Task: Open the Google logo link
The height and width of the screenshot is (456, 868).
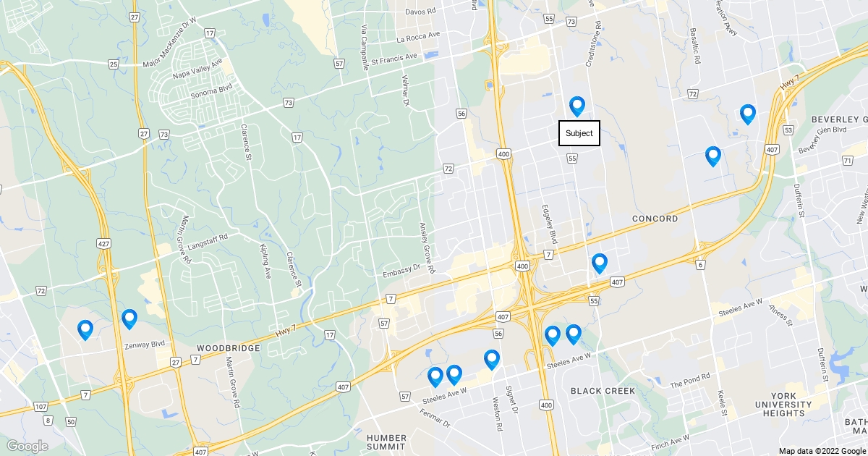Action: tap(27, 446)
